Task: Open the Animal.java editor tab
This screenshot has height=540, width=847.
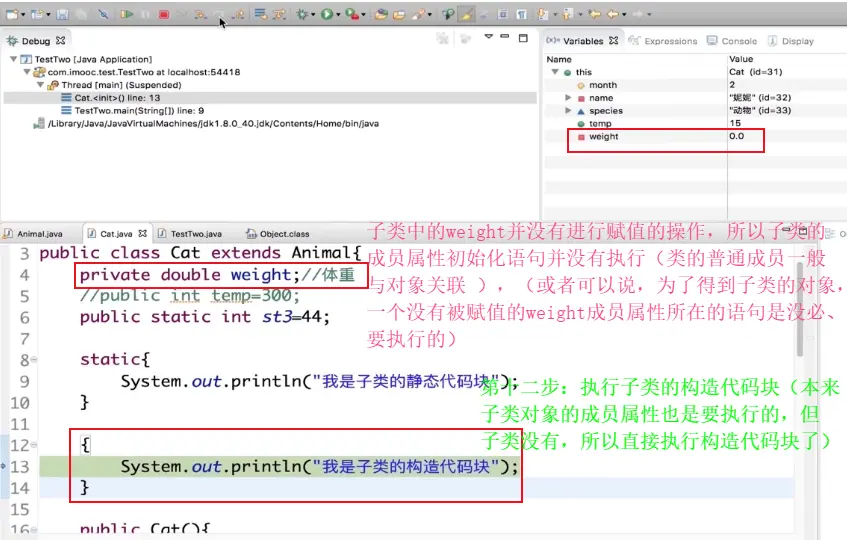Action: [x=39, y=233]
